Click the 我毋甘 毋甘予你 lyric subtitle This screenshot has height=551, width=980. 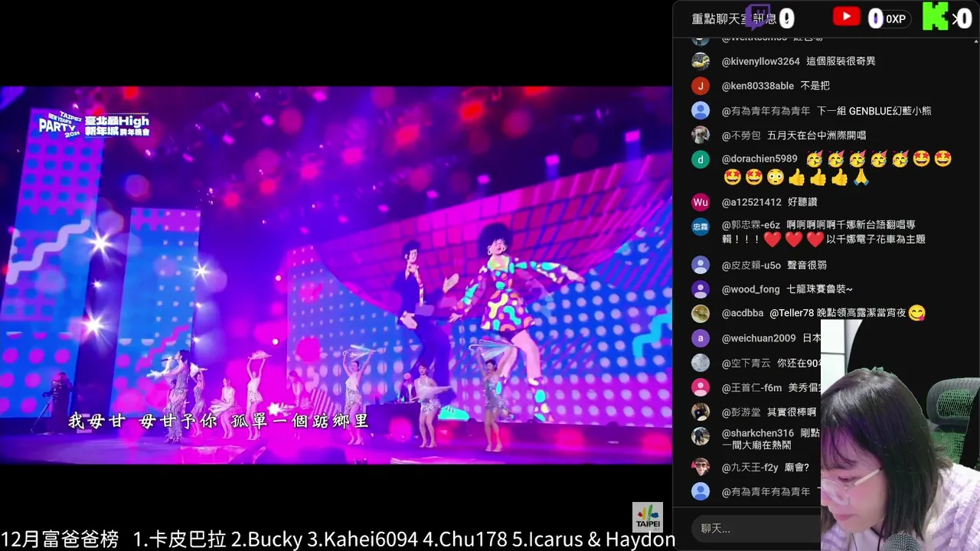(218, 421)
